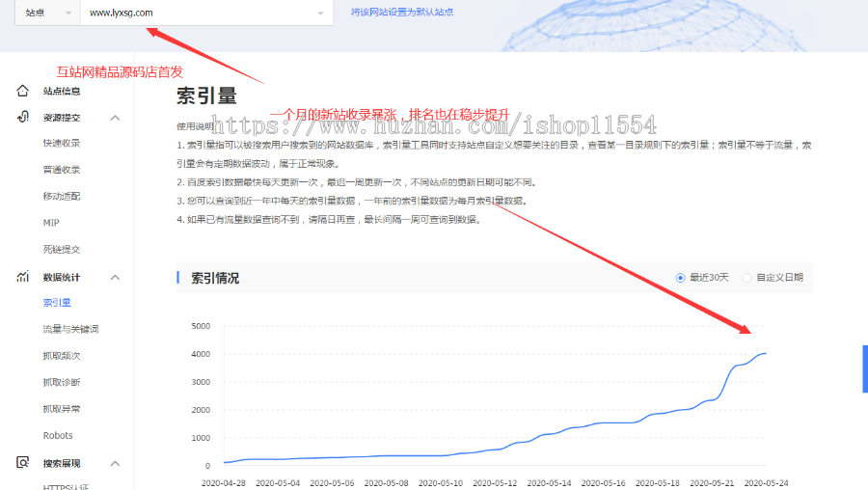Open 快速收录 in the sidebar

coord(62,144)
